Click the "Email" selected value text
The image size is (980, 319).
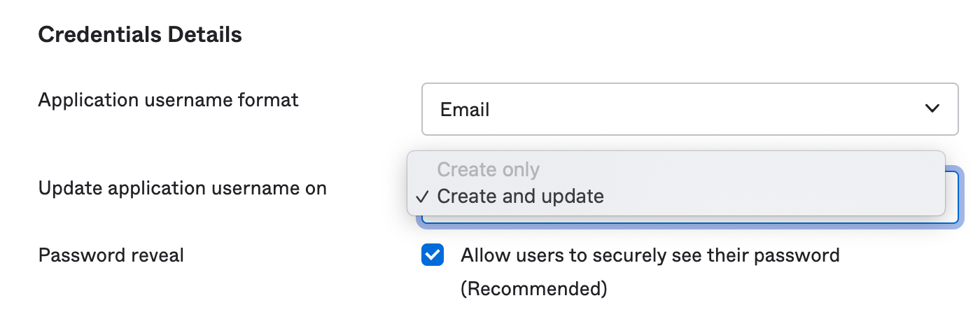point(465,110)
